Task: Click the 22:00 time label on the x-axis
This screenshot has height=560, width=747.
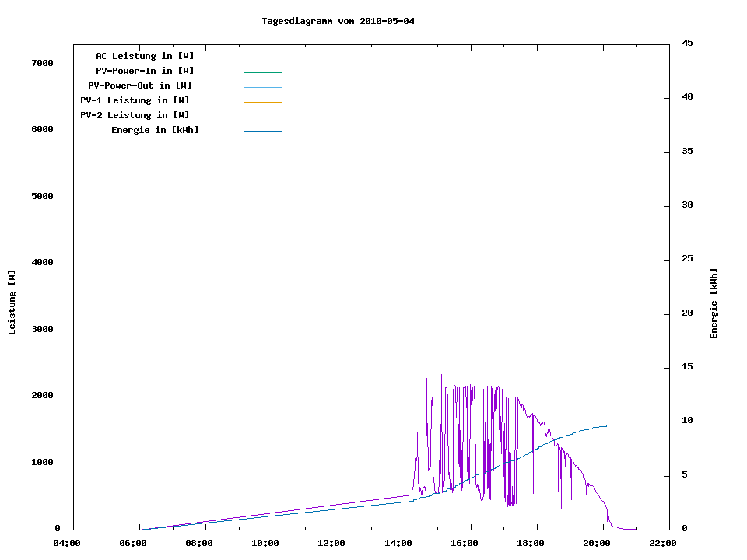Action: [x=663, y=543]
